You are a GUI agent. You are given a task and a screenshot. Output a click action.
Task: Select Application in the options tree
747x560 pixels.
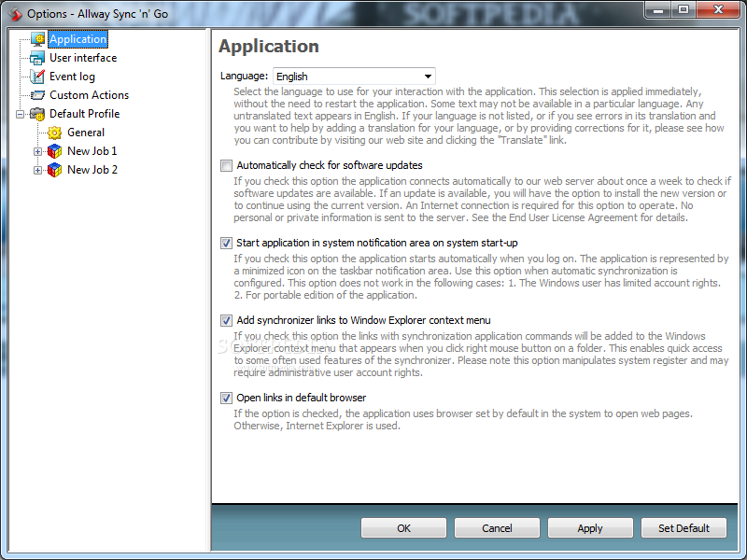click(78, 39)
